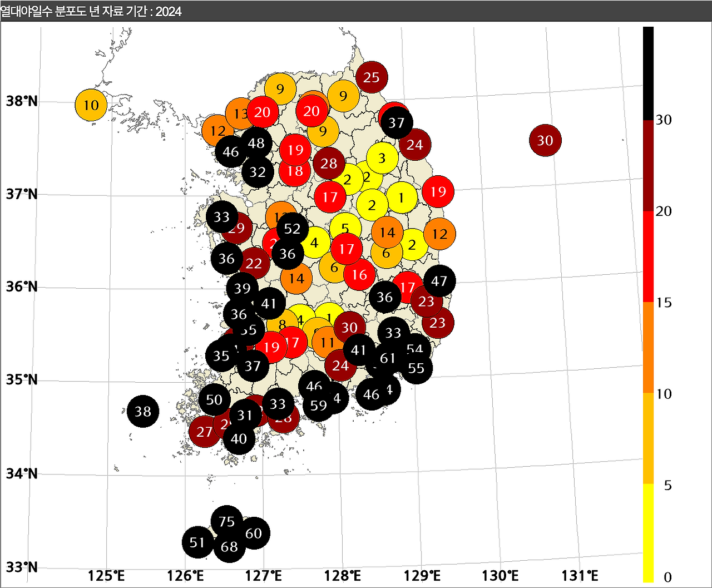Select the black marker labeled 40
712x588 pixels.
pos(239,439)
